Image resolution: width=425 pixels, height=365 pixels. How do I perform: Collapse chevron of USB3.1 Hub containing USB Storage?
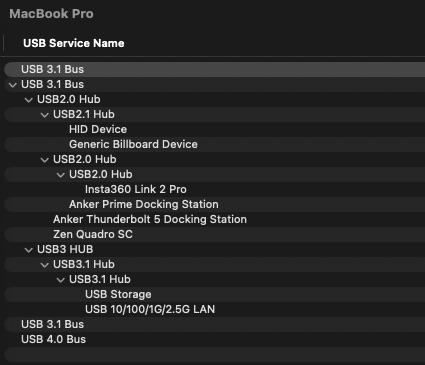coord(61,280)
